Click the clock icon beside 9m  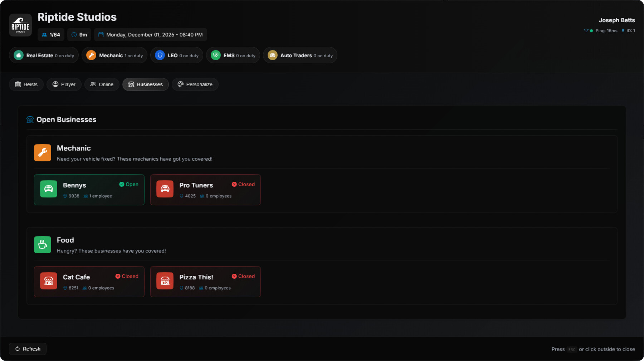74,35
